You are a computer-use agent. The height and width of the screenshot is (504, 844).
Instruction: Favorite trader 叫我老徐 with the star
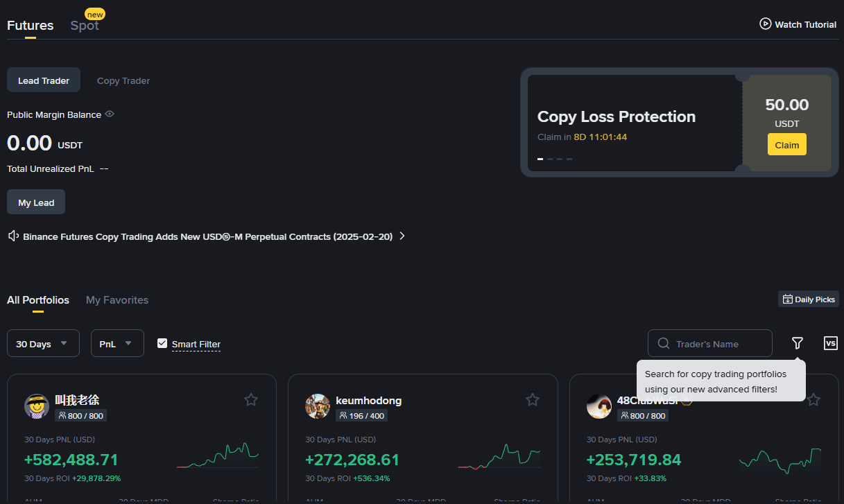coord(250,399)
